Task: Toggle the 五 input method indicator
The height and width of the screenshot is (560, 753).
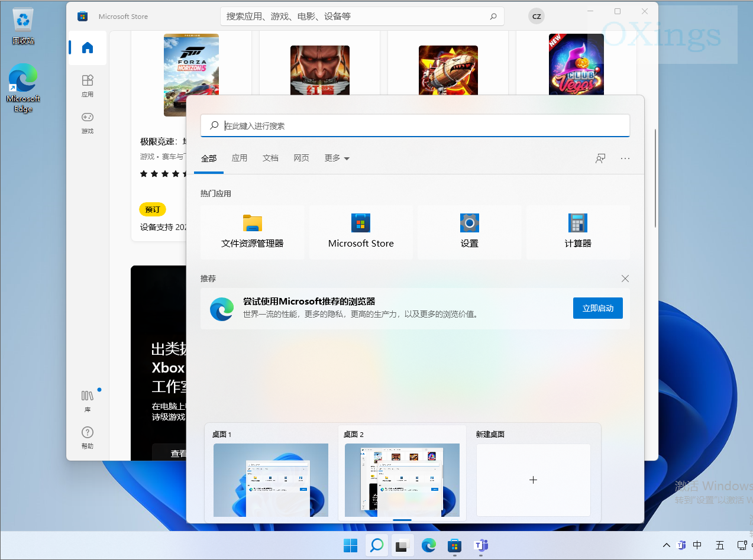Action: point(720,545)
